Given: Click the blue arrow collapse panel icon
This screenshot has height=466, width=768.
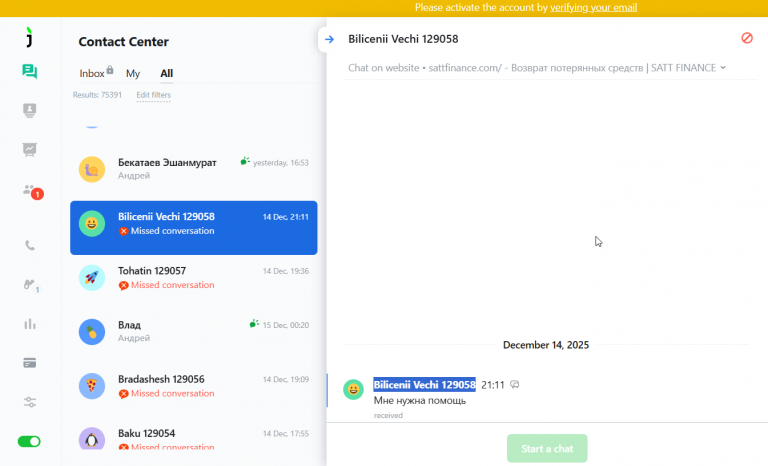Looking at the screenshot, I should pyautogui.click(x=330, y=39).
